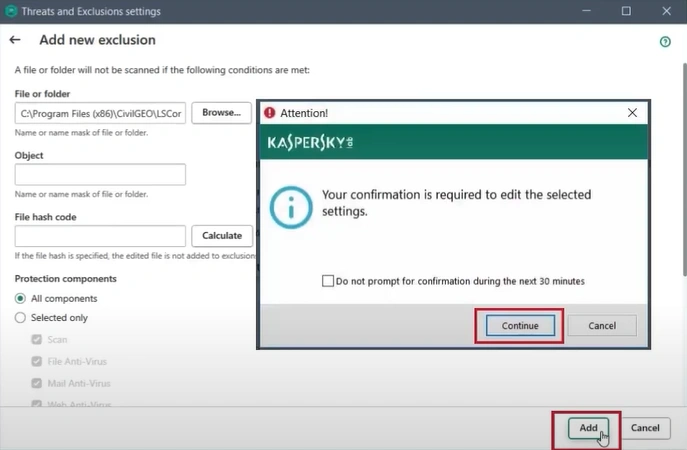Toggle the Scan checkbox
This screenshot has width=687, height=450.
point(37,340)
